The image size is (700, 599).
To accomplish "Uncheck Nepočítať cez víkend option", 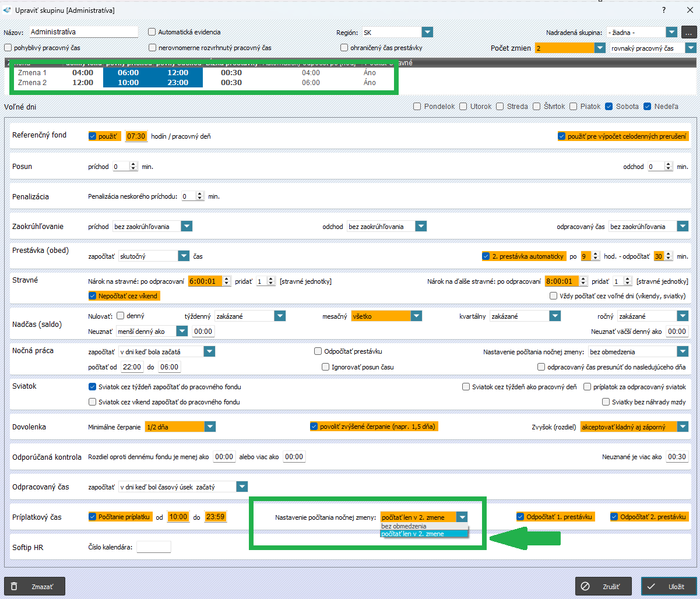I will [93, 295].
